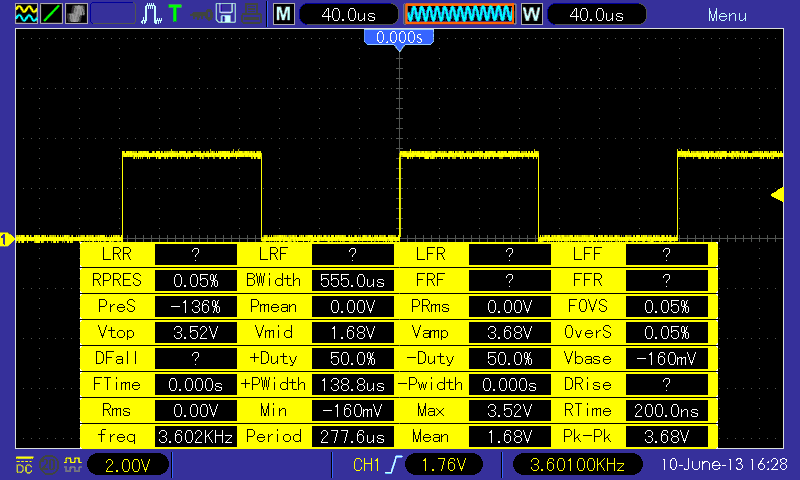Image resolution: width=800 pixels, height=480 pixels.
Task: Click the DC coupling icon
Action: [x=24, y=465]
